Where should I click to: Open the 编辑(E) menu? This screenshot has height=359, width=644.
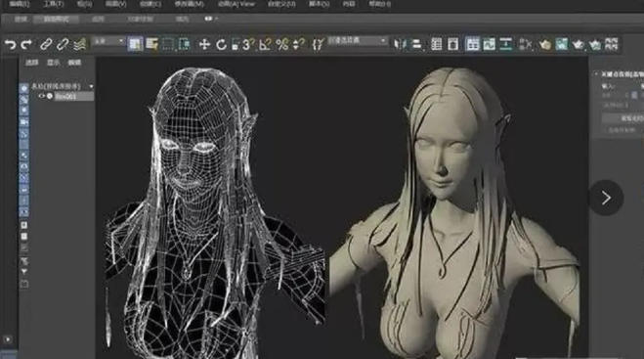point(20,4)
